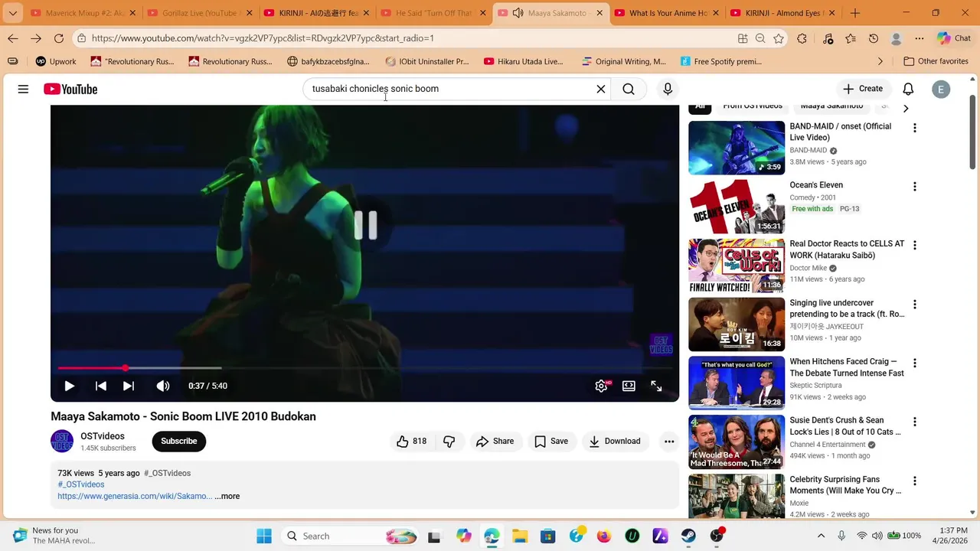The image size is (980, 551).
Task: Clear the search box text
Action: 601,90
